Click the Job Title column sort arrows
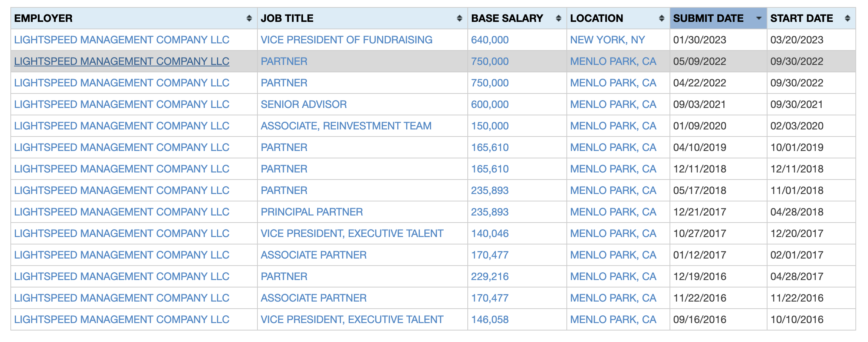The height and width of the screenshot is (342, 868). pyautogui.click(x=459, y=18)
